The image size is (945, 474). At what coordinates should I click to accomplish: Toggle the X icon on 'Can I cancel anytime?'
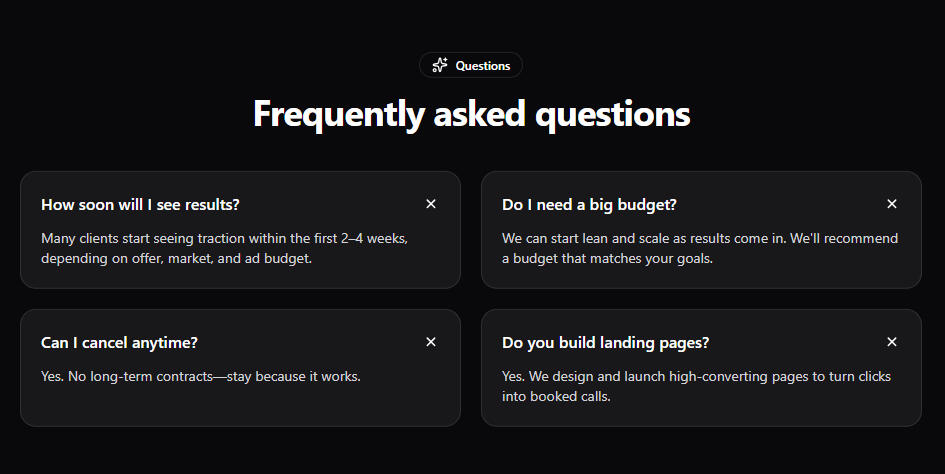point(431,342)
